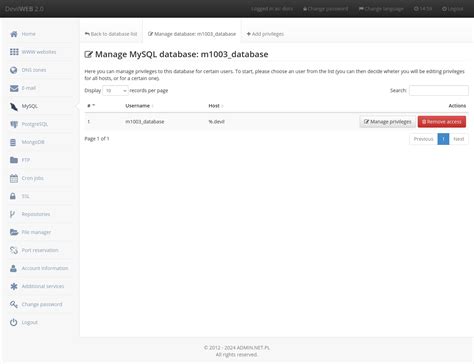474x364 pixels.
Task: Click the SSL padlock icon
Action: [13, 196]
